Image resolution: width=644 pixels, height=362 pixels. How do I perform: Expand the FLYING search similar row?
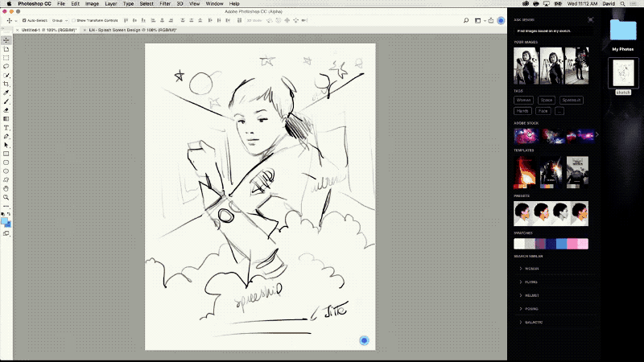tap(555, 282)
